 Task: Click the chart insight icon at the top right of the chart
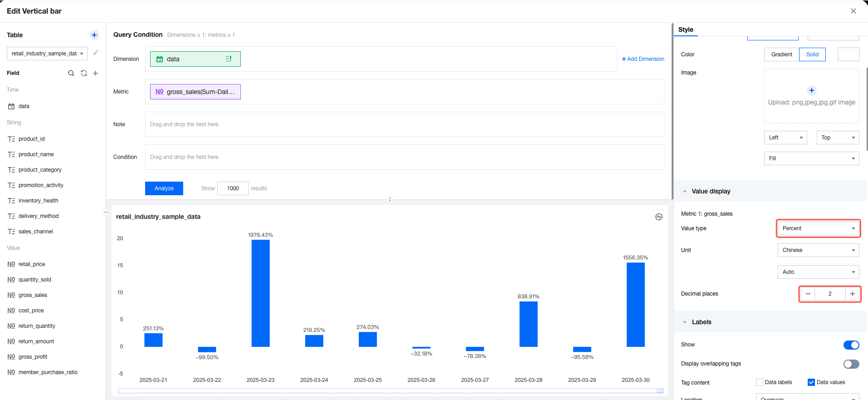(x=659, y=217)
